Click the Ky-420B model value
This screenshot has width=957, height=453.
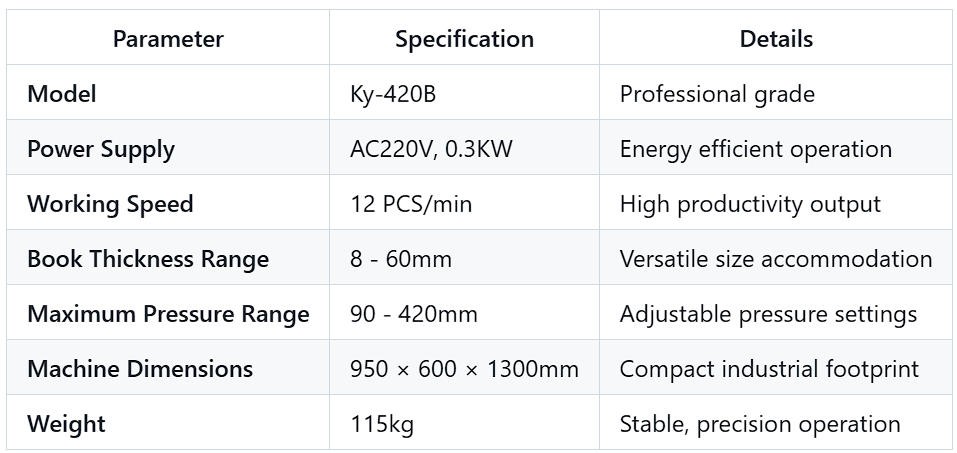pos(393,94)
